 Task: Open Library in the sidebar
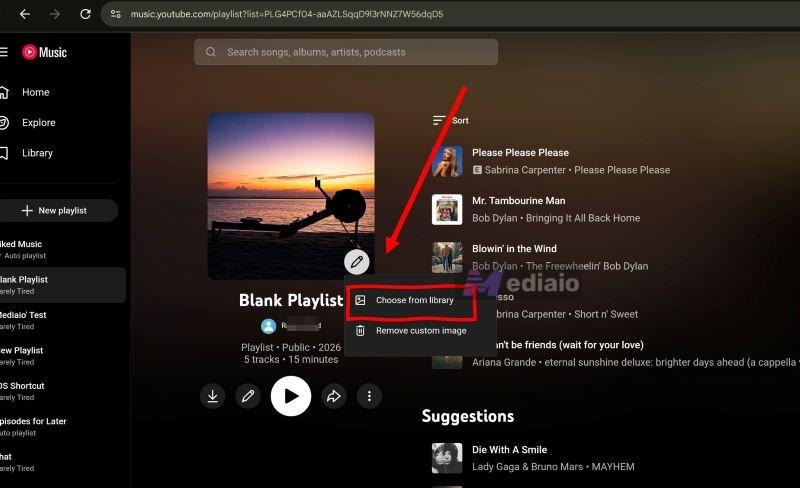pyautogui.click(x=37, y=153)
